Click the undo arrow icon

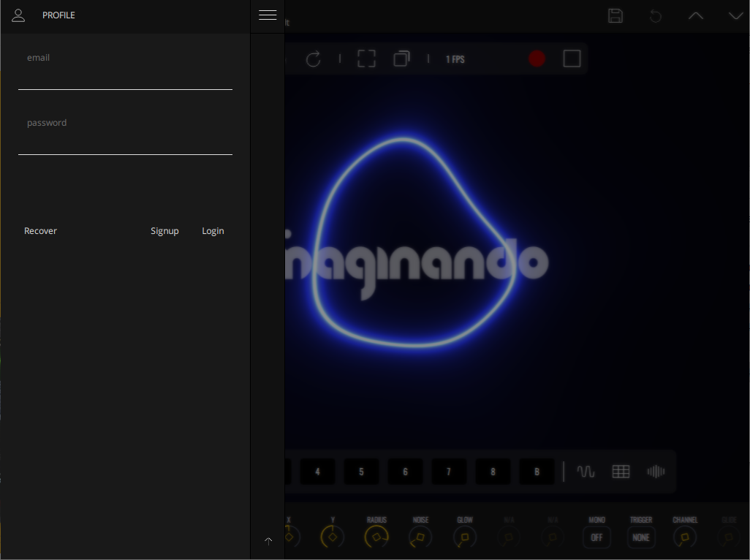656,16
